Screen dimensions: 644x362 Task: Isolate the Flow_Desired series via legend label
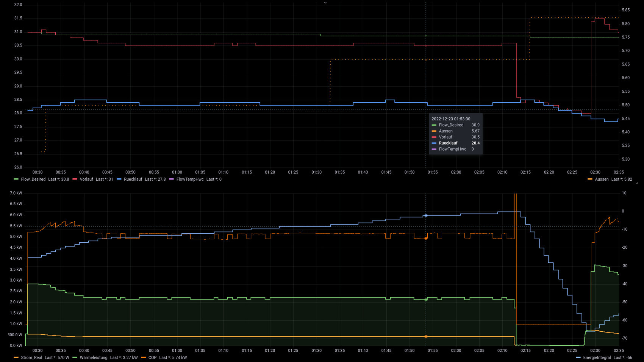tap(33, 179)
